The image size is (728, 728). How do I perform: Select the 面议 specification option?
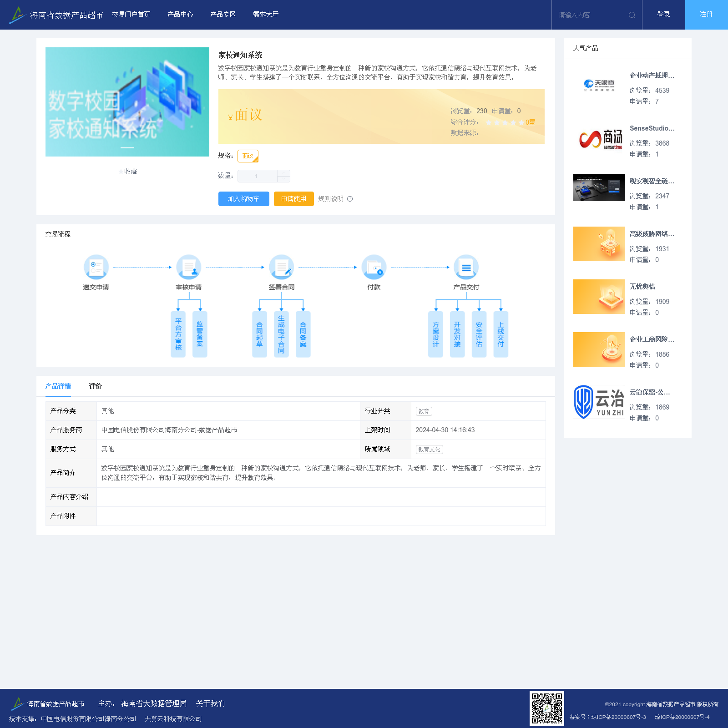point(248,156)
